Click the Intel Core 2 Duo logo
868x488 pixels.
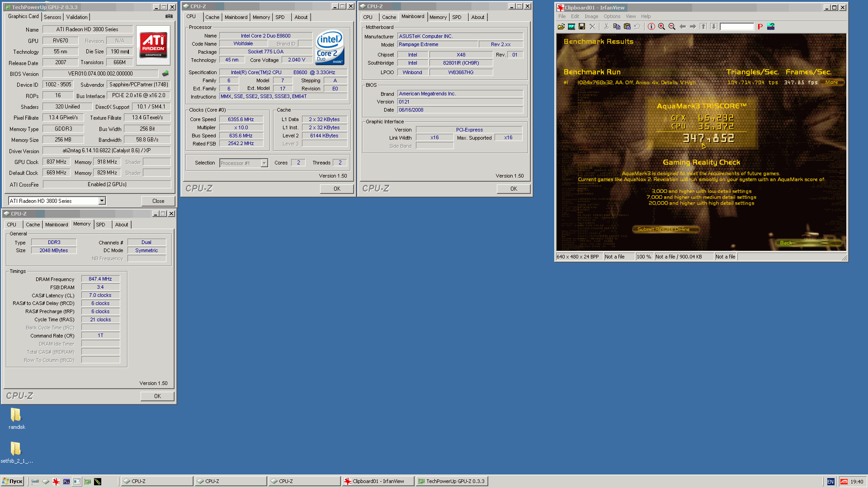(x=330, y=47)
